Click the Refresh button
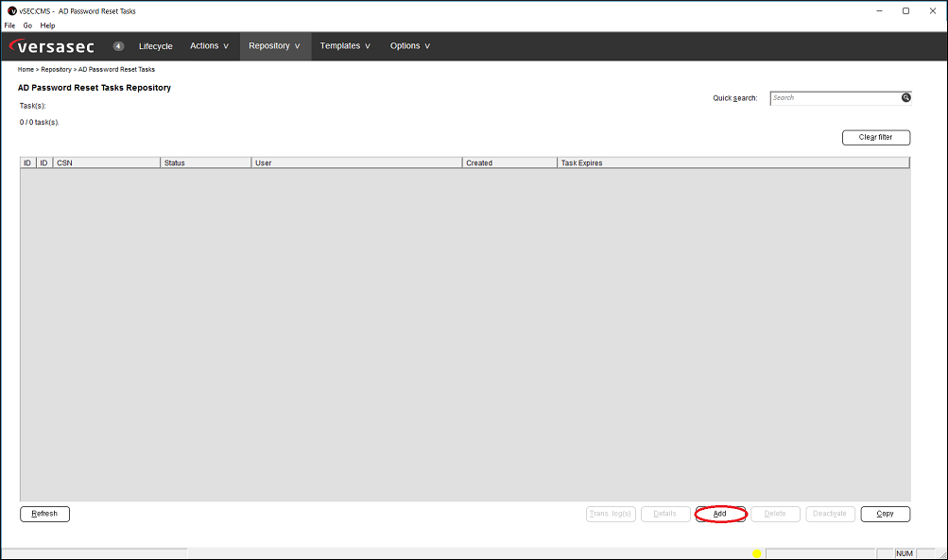This screenshot has width=948, height=560. [44, 514]
